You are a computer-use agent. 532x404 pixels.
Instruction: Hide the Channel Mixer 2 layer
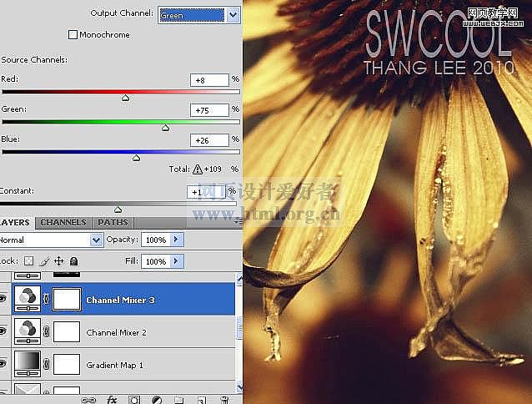[x=3, y=331]
